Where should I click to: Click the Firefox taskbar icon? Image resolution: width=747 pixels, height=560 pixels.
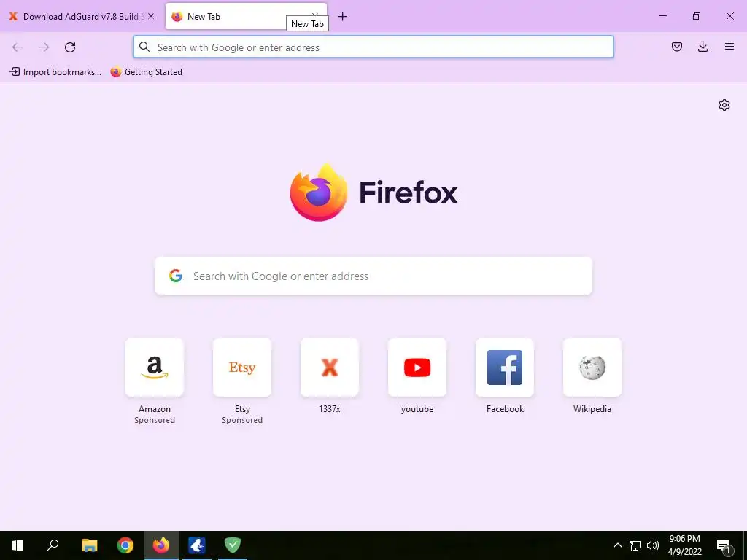click(x=161, y=545)
